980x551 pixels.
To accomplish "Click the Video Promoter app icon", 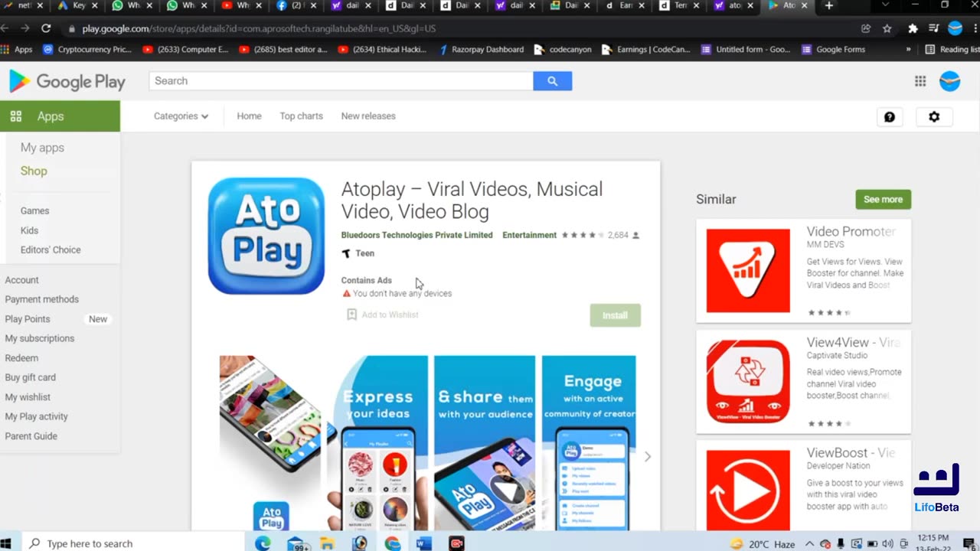I will [x=748, y=271].
